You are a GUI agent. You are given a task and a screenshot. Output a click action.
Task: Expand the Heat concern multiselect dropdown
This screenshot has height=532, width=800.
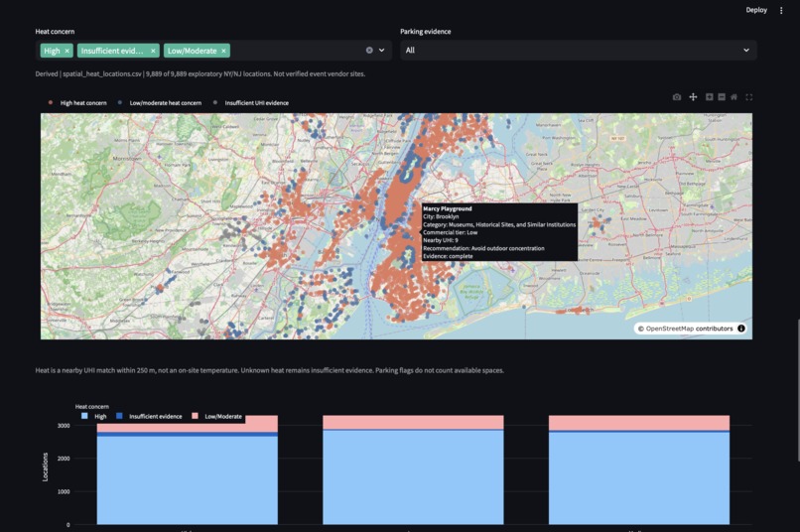pos(382,50)
